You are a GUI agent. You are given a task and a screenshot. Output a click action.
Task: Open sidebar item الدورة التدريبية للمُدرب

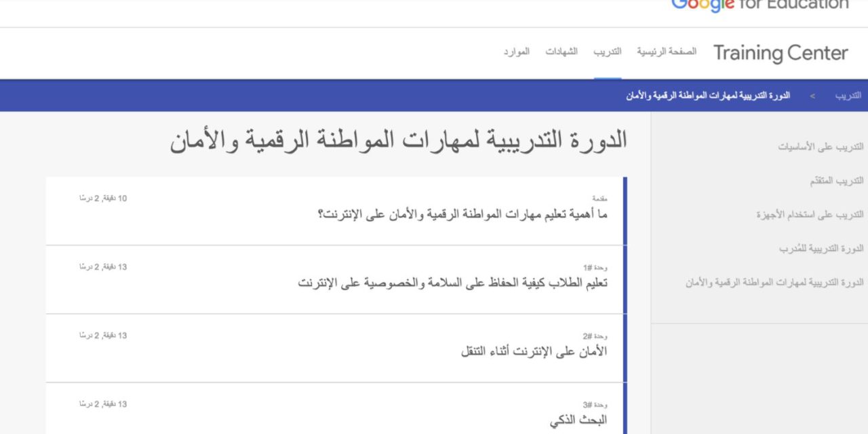click(x=821, y=248)
